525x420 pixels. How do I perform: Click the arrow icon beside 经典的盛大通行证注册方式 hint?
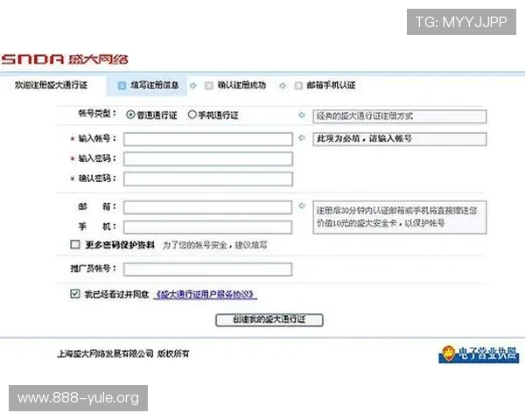coord(302,115)
